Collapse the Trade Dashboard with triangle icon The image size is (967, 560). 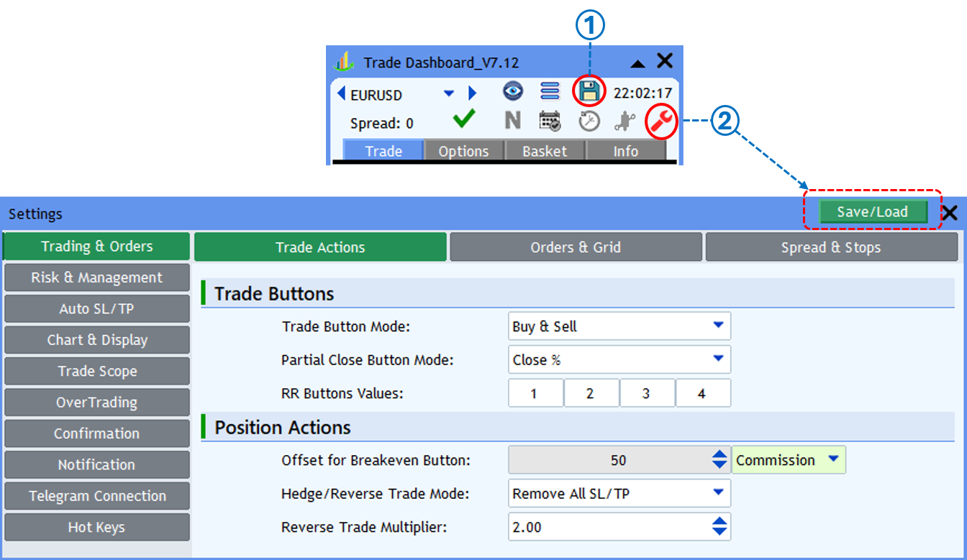[637, 64]
